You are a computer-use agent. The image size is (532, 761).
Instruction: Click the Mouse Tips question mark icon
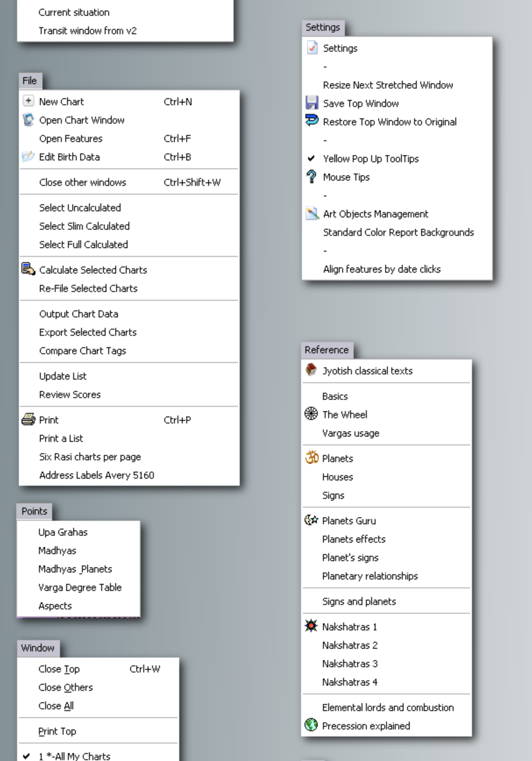312,177
